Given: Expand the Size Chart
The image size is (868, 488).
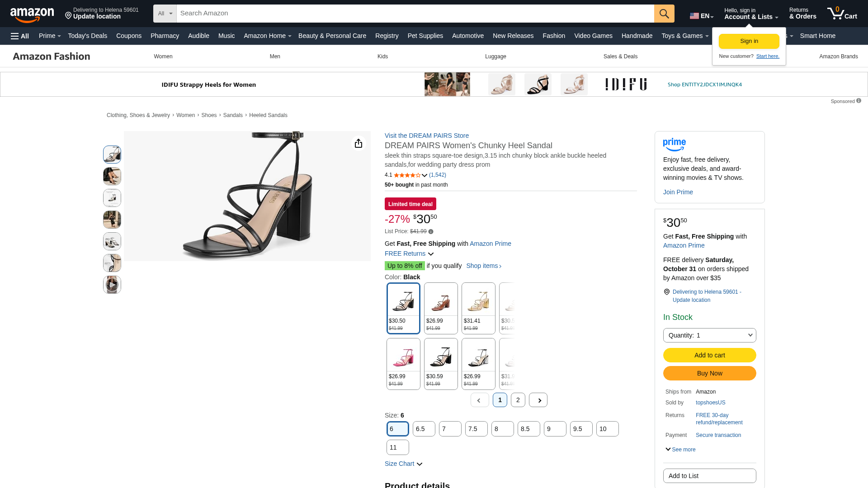Looking at the screenshot, I should click(403, 464).
